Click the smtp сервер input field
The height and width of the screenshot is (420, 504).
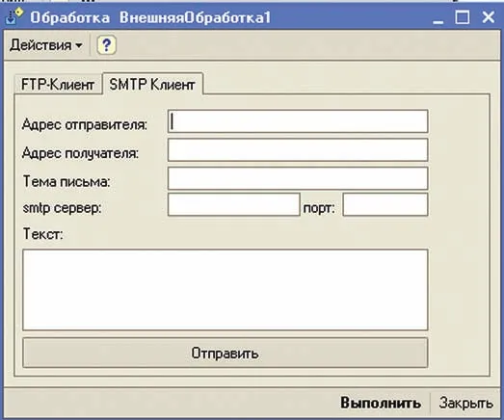point(233,204)
